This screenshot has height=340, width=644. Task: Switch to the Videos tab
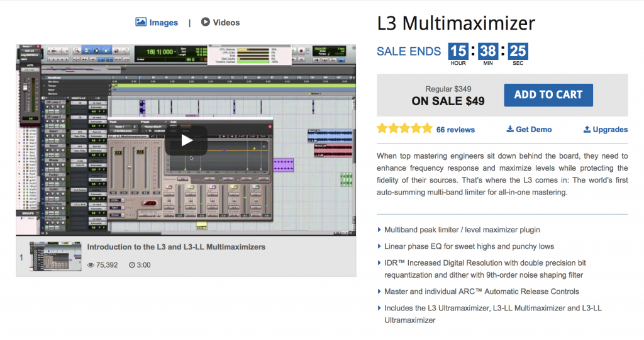(220, 22)
